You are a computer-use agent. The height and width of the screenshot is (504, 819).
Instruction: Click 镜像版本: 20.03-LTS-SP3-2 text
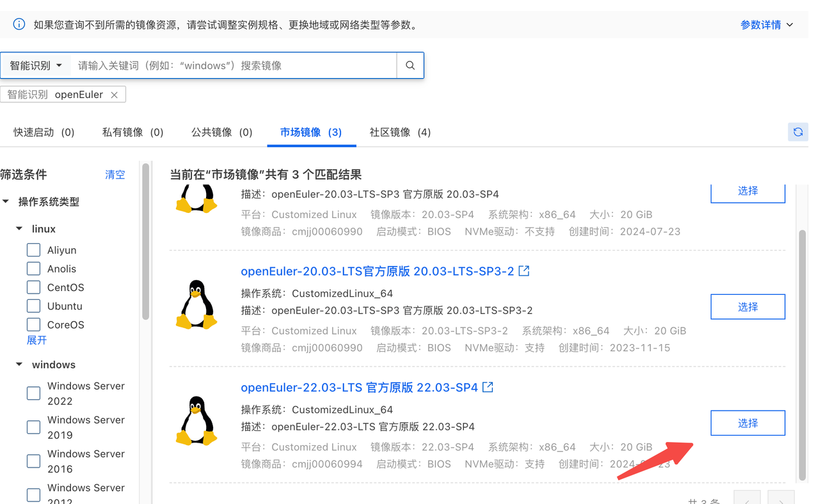pos(439,330)
